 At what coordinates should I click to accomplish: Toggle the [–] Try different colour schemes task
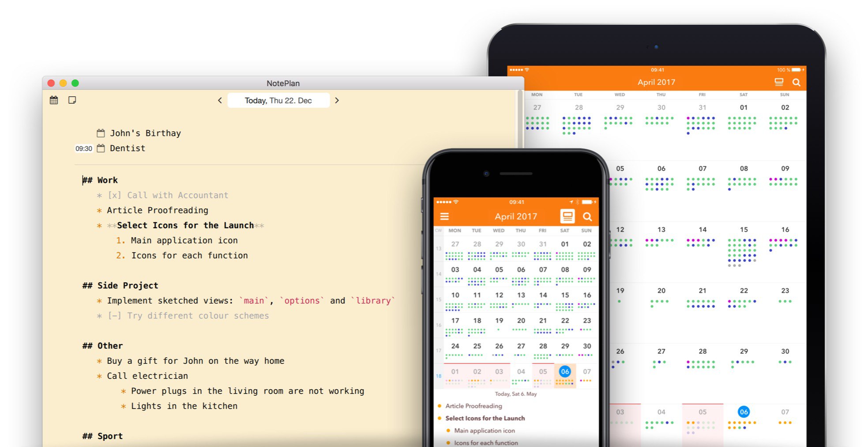[x=114, y=316]
